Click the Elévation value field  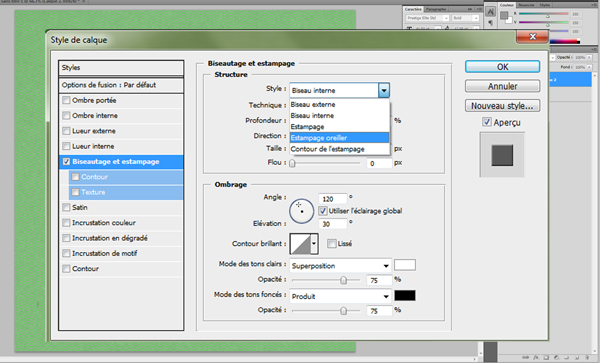coord(333,224)
